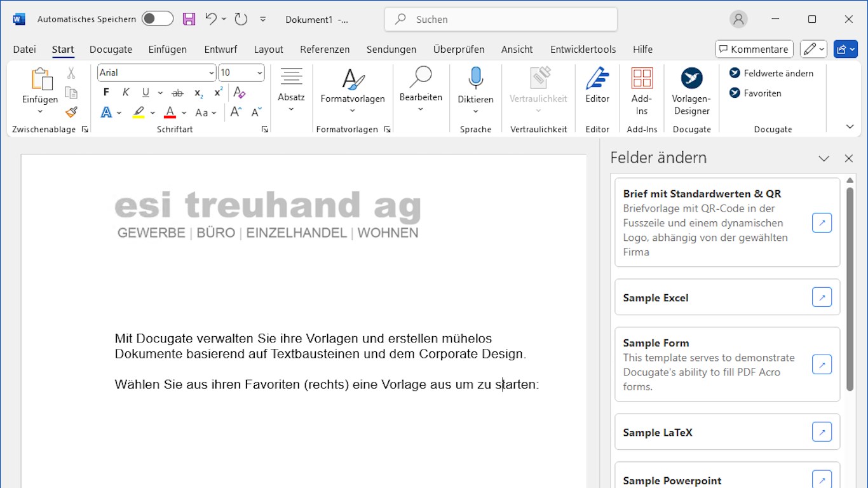This screenshot has height=488, width=868.
Task: Open the Brief mit Standardwerten & QR template
Action: [822, 223]
